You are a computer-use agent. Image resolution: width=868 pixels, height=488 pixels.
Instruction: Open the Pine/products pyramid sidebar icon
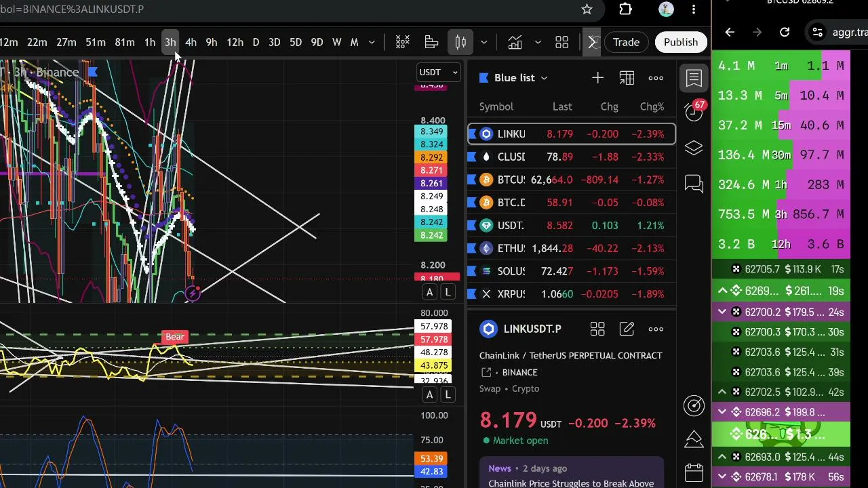[694, 439]
